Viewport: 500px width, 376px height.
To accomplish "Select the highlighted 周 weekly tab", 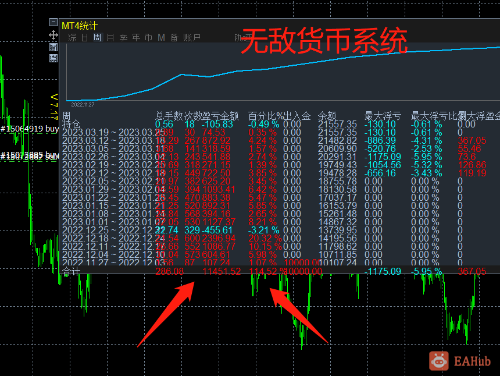I will [97, 37].
